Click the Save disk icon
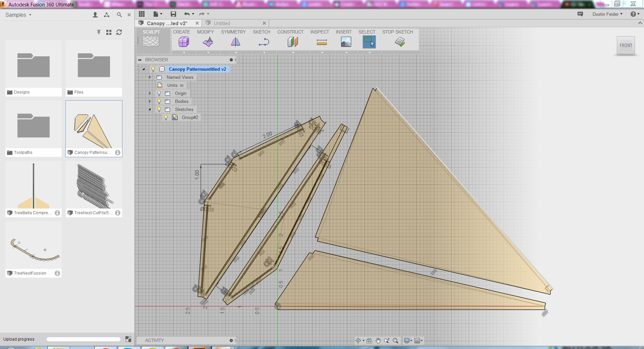644x349 pixels. 173,14
